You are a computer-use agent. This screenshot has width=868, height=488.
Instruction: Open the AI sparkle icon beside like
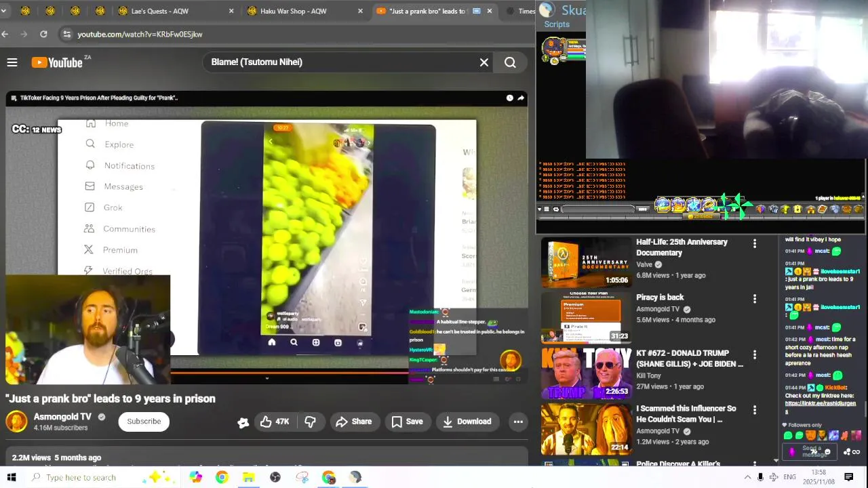click(243, 422)
